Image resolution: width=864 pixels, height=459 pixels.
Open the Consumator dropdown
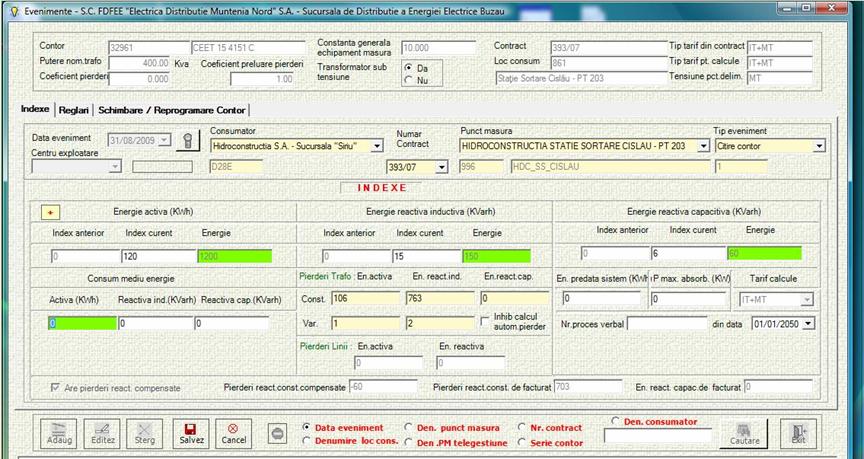coord(377,146)
